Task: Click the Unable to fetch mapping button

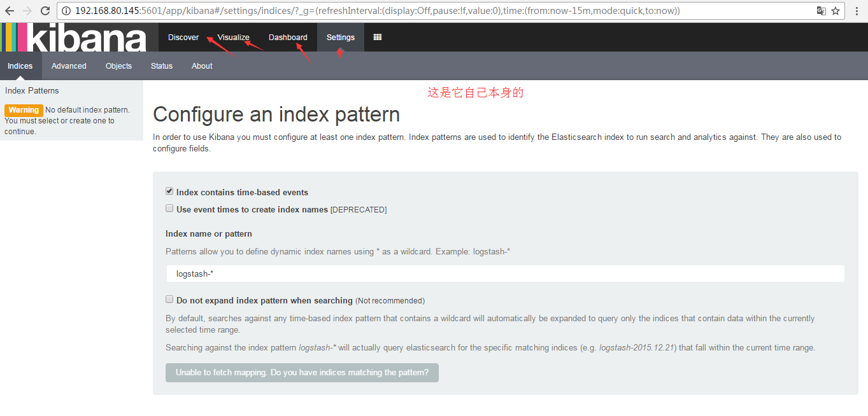Action: pos(302,372)
